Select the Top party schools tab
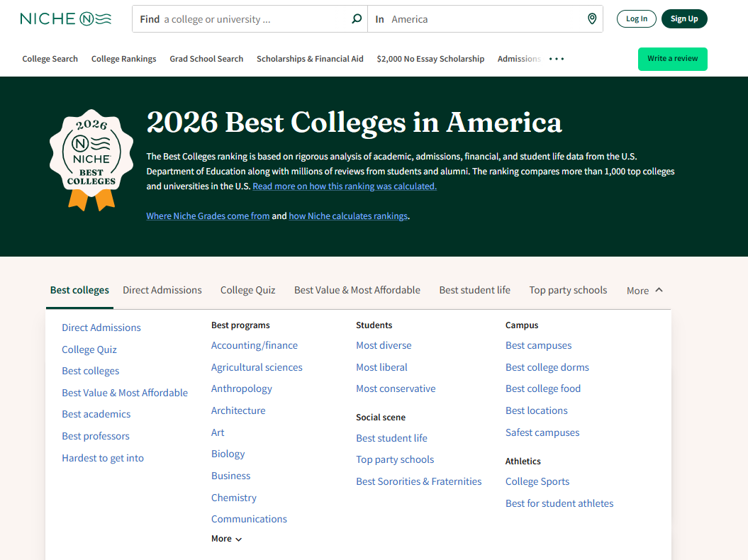The image size is (748, 560). tap(568, 290)
